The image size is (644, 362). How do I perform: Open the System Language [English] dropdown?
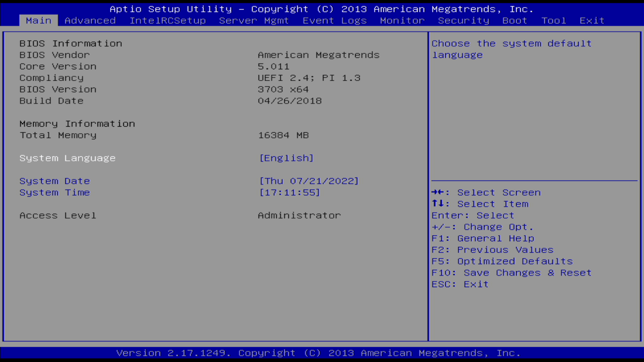pyautogui.click(x=286, y=158)
